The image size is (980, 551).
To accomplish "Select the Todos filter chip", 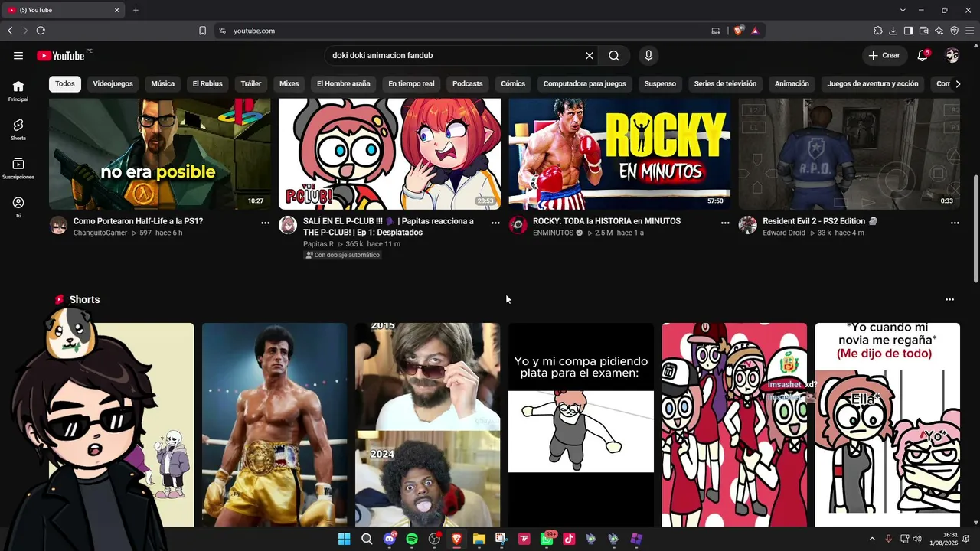I will coord(65,83).
